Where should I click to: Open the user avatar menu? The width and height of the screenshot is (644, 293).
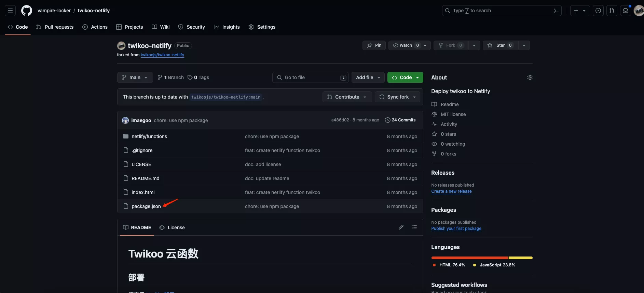click(x=639, y=11)
